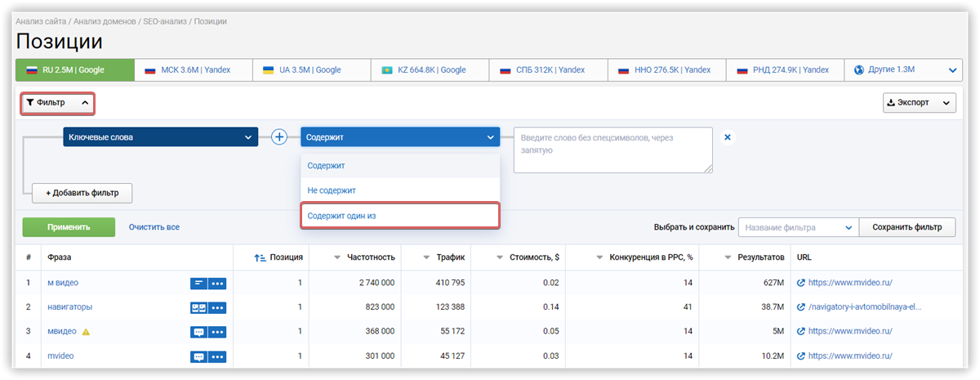Click external link icon in м видео row
The width and height of the screenshot is (980, 380).
tap(801, 283)
